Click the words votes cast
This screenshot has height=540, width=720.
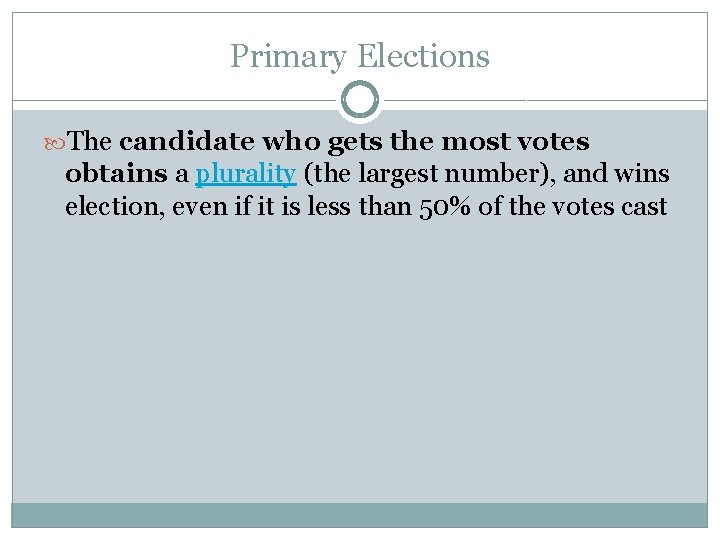pos(609,207)
